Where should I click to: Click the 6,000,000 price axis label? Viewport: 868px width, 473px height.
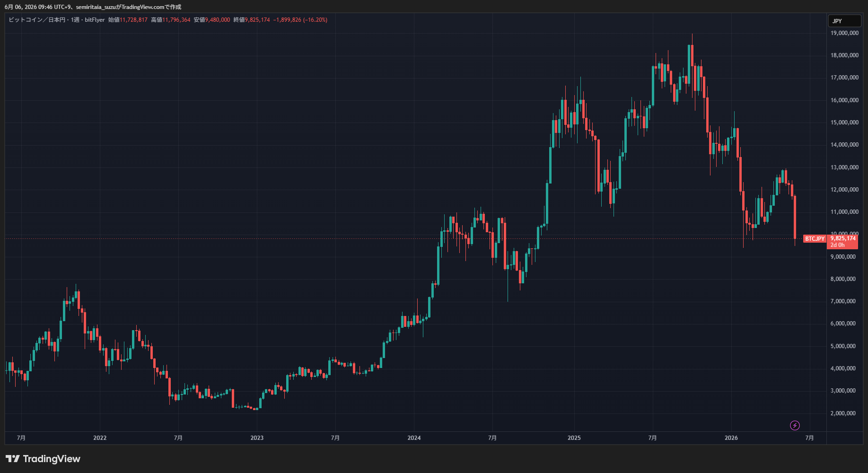(x=843, y=324)
